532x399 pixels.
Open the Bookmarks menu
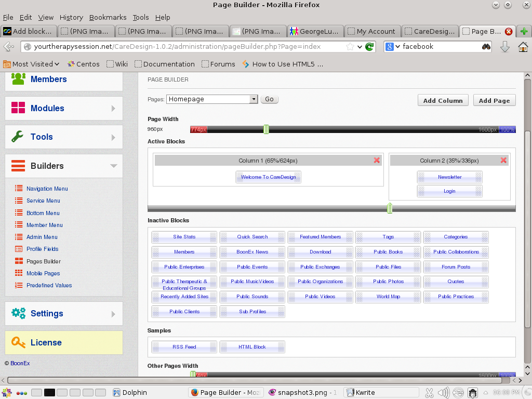point(107,17)
